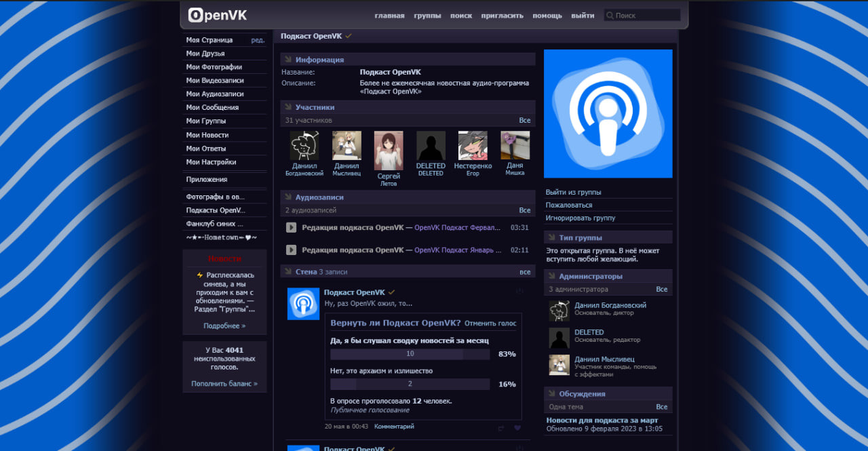Cancel your vote with 'Отменить голос'

[490, 323]
